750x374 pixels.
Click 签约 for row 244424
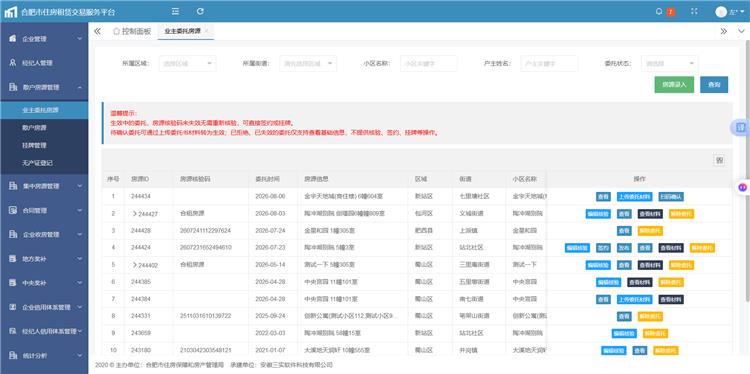click(603, 248)
